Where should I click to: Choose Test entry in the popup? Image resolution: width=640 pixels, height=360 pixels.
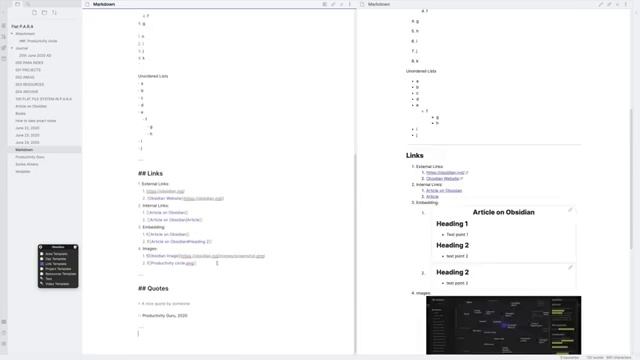[x=58, y=279]
